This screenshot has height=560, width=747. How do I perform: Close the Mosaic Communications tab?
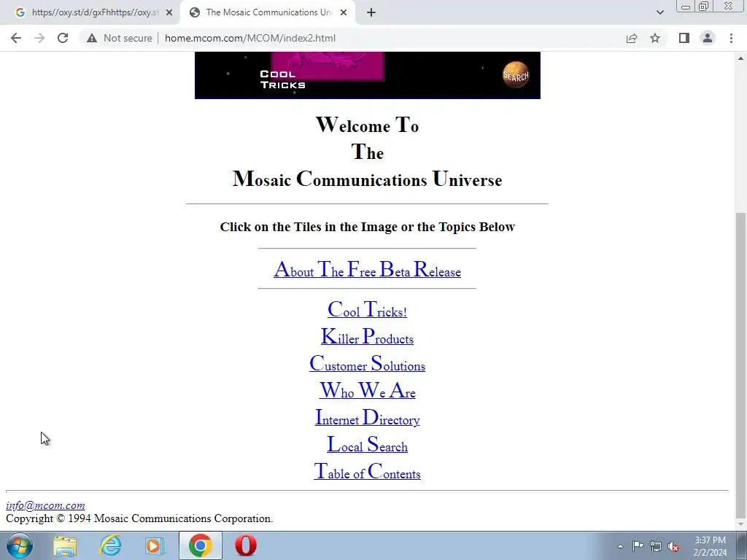tap(344, 13)
